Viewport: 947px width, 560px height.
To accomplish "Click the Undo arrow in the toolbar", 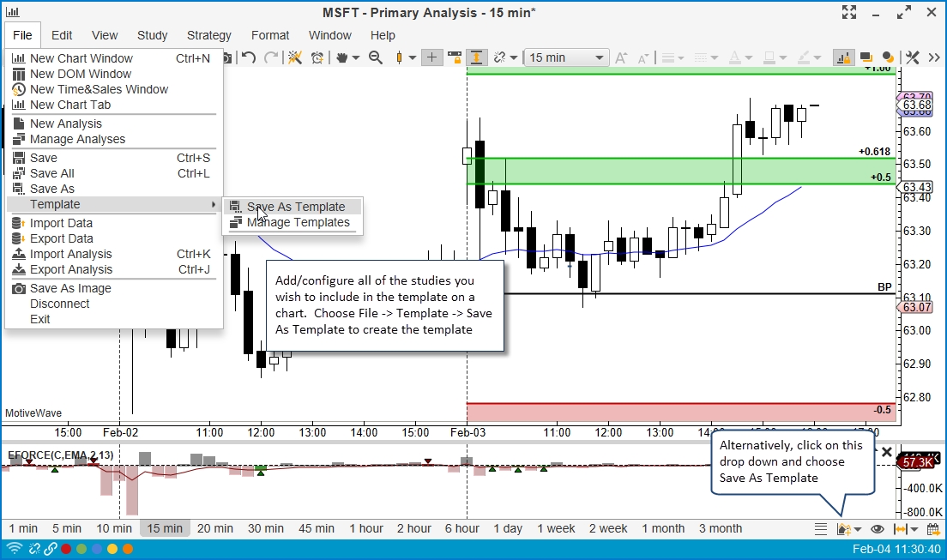I will pyautogui.click(x=248, y=57).
